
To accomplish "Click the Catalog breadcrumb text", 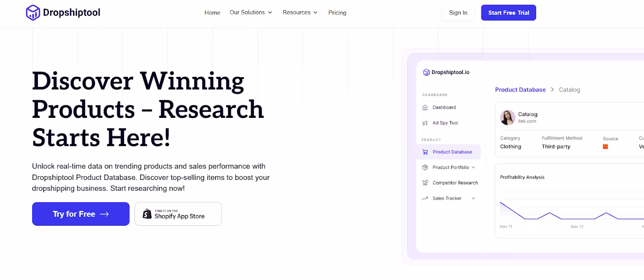I will [570, 90].
